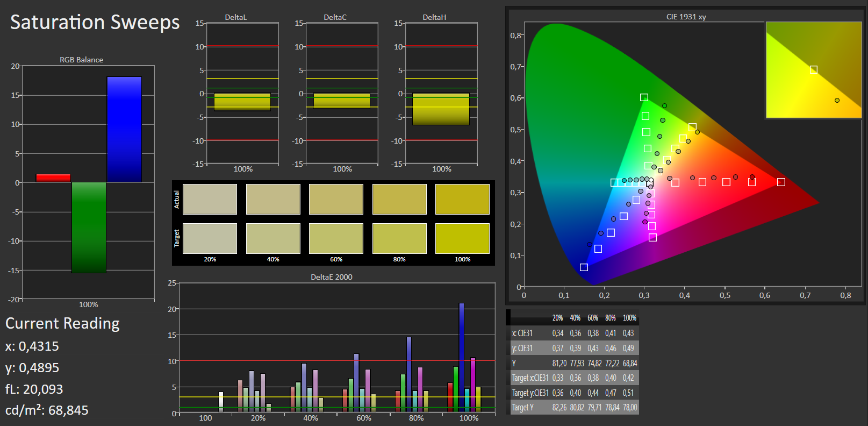Click the red primary target square on CIE diagram
The height and width of the screenshot is (426, 868).
781,182
